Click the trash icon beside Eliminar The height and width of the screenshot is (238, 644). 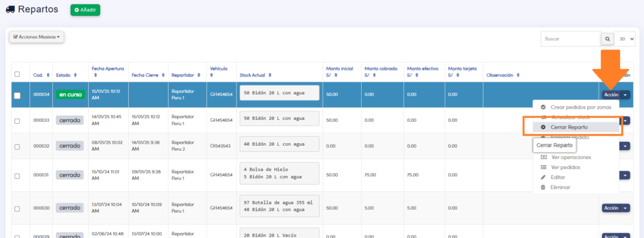(x=543, y=188)
